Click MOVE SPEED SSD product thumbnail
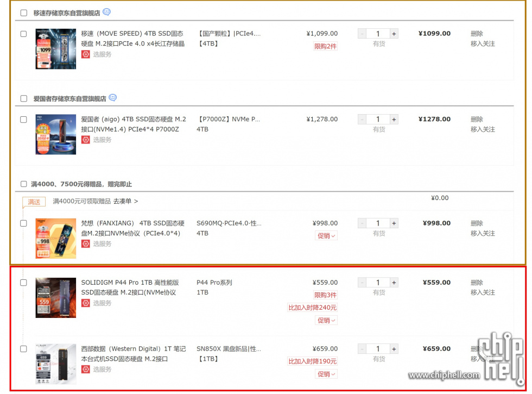Viewport: 532px width, 394px height. tap(55, 49)
